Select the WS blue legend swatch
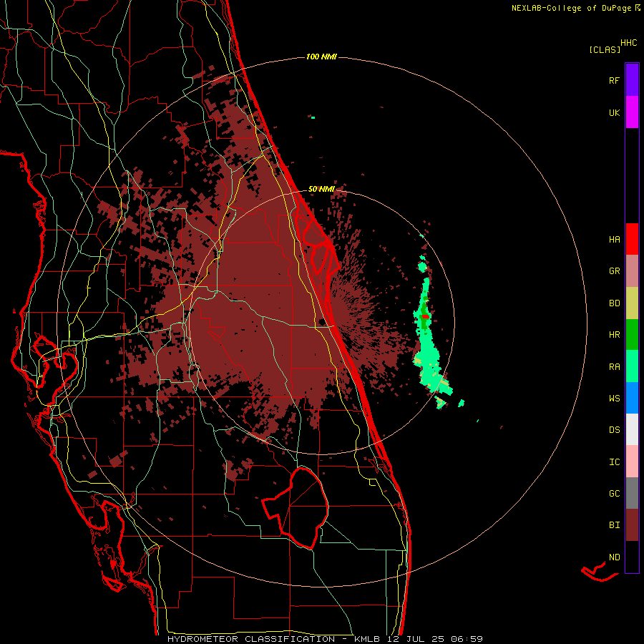Viewport: 644px width, 644px height. [x=632, y=398]
